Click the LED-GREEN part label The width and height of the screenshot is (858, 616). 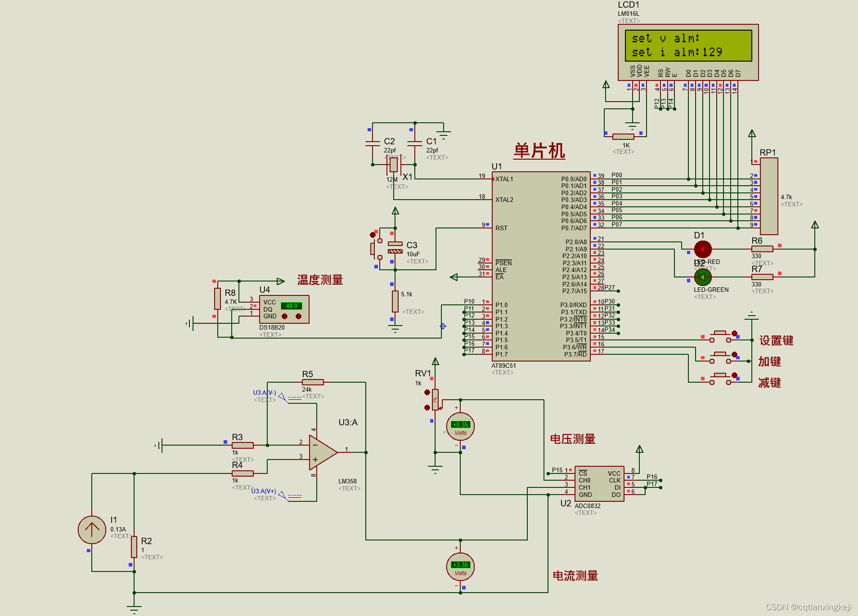coord(711,290)
